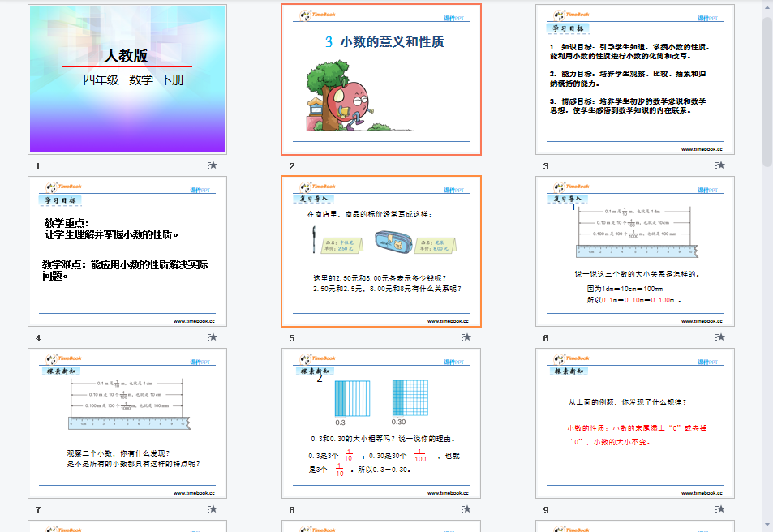Image resolution: width=773 pixels, height=532 pixels.
Task: Click the animation star icon under slide 4
Action: [x=212, y=337]
